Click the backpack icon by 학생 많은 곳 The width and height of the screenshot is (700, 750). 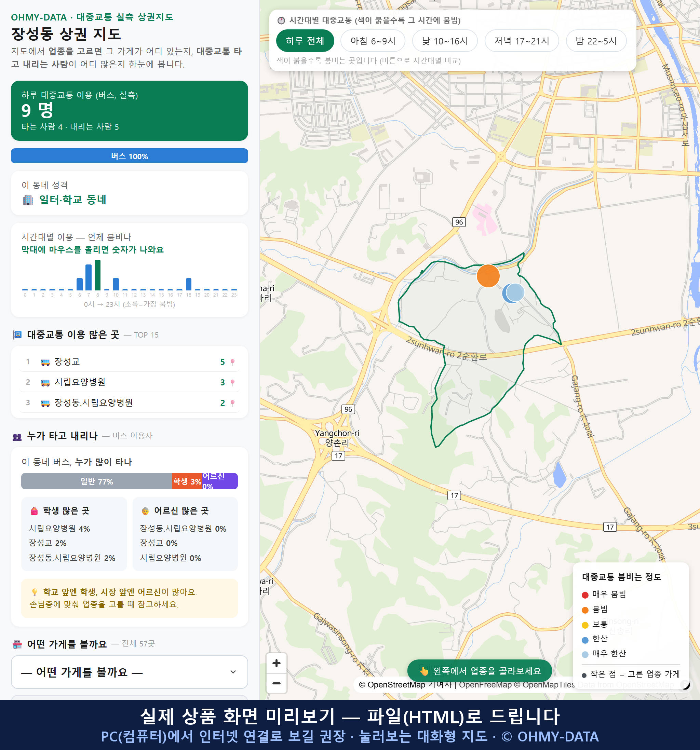tap(34, 511)
